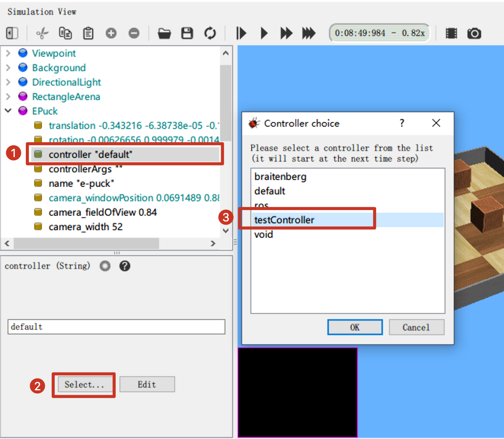Step the simulation one frame
This screenshot has height=439, width=504.
[x=241, y=33]
